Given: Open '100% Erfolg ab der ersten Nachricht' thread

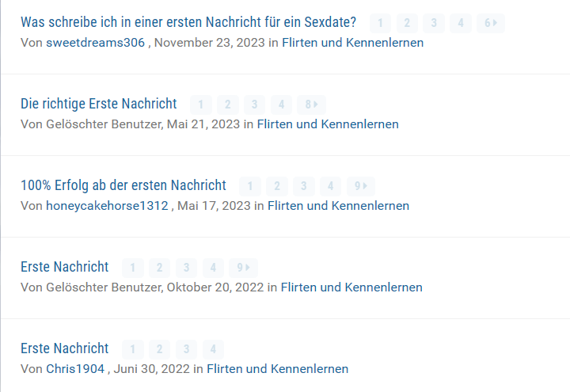Looking at the screenshot, I should tap(123, 185).
